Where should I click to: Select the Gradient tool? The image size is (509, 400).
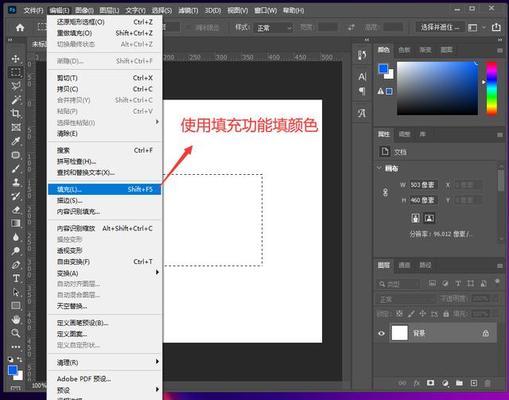point(16,223)
